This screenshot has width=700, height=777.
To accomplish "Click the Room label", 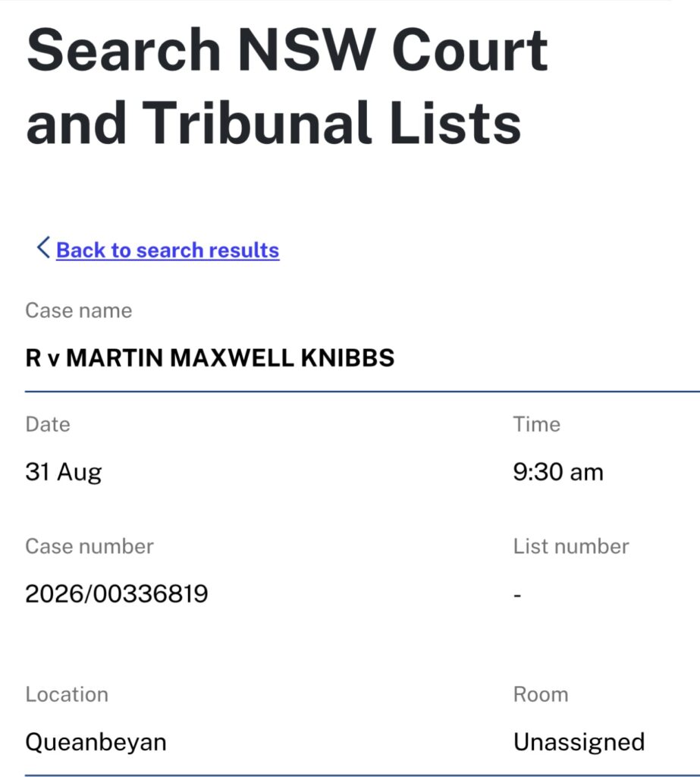I will point(541,694).
